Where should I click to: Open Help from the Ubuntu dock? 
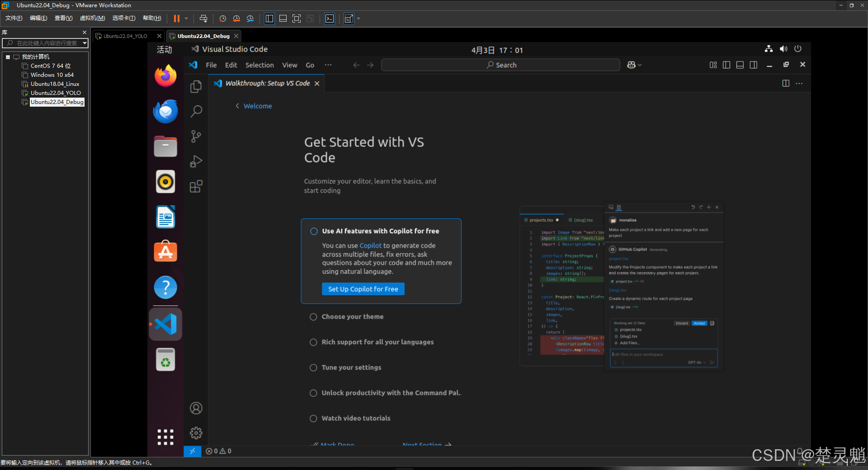tap(165, 287)
